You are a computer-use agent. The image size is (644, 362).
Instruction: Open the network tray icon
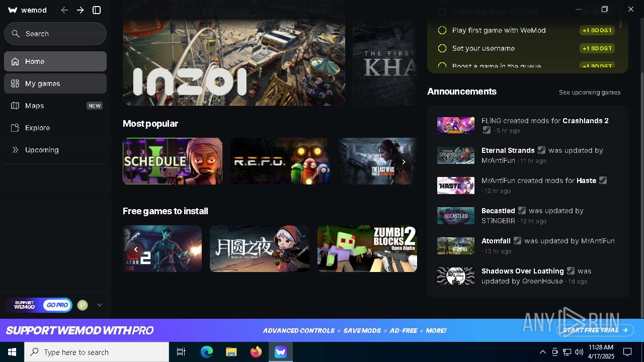[x=567, y=352]
